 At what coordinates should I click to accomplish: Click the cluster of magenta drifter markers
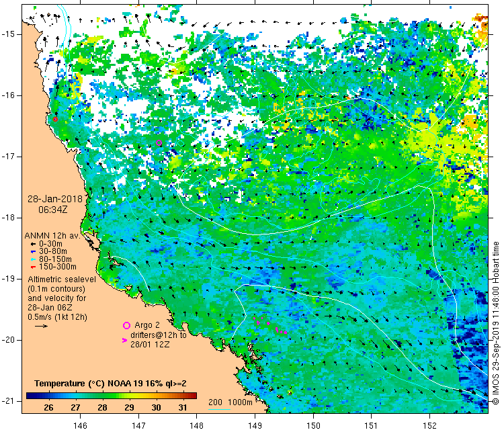(x=270, y=325)
